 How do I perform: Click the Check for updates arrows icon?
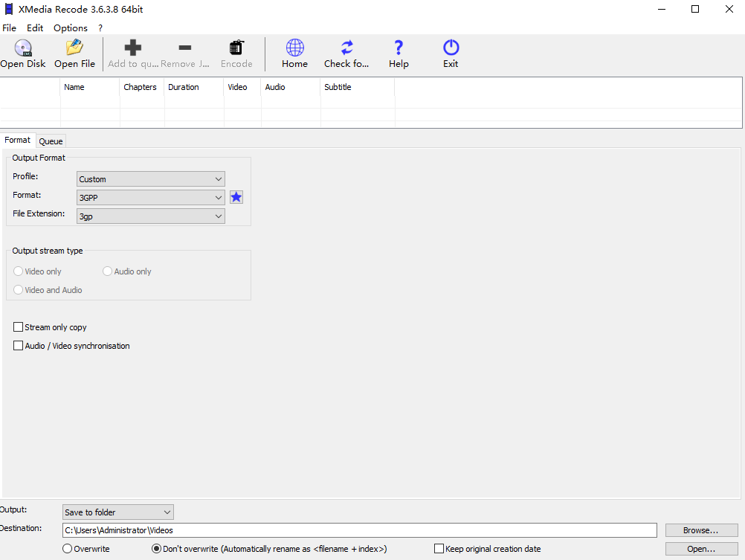pyautogui.click(x=346, y=48)
